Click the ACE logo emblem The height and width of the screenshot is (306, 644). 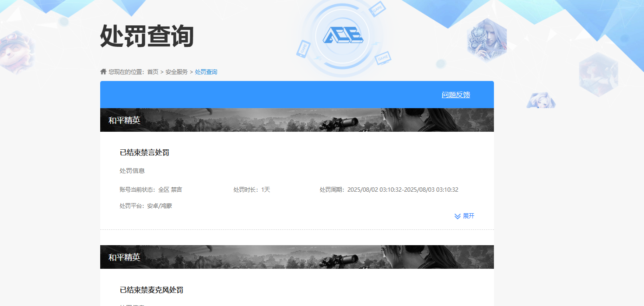point(343,35)
